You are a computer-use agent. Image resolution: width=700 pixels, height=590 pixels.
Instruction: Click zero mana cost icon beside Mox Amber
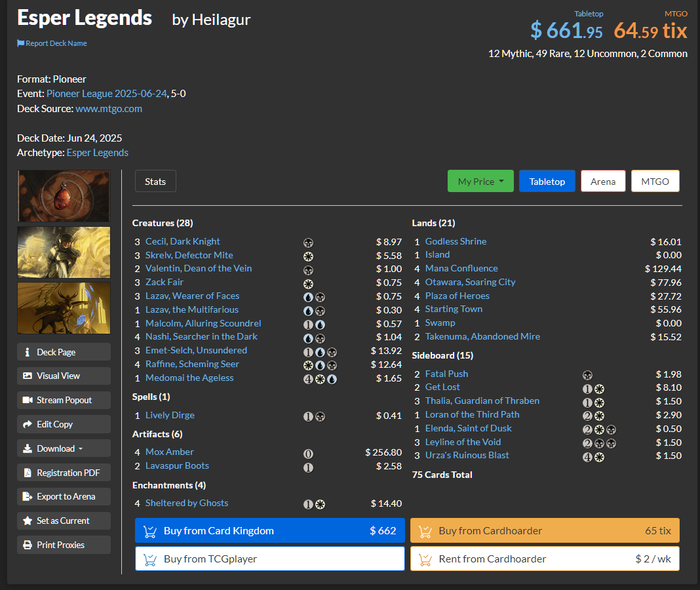pos(308,454)
